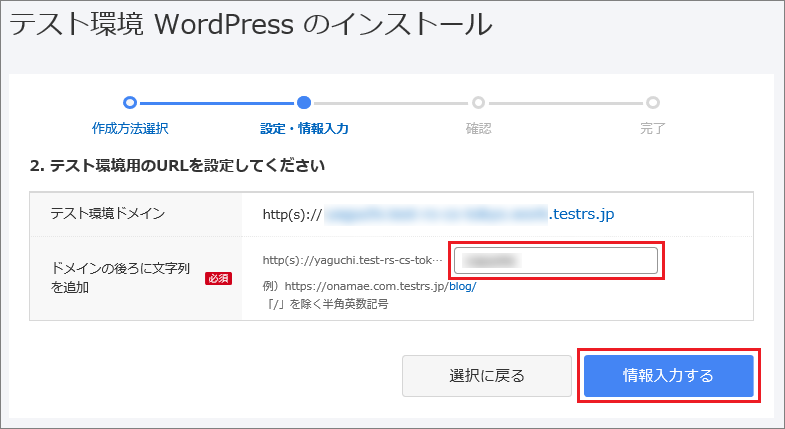Click the http(s)://yaguchi.test-rs-cs-tok… prefix text
This screenshot has width=785, height=429.
[352, 260]
